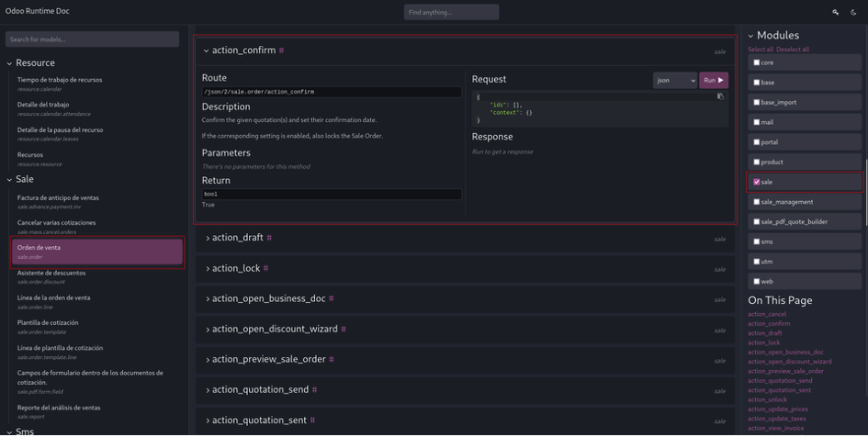This screenshot has width=868, height=437.
Task: Copy the request JSON with clipboard icon
Action: (x=720, y=96)
